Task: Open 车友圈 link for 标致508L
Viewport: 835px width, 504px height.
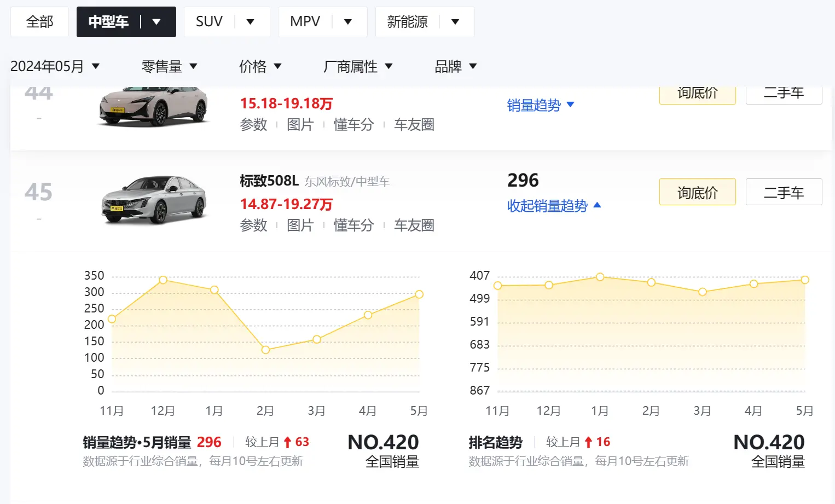Action: [x=414, y=225]
